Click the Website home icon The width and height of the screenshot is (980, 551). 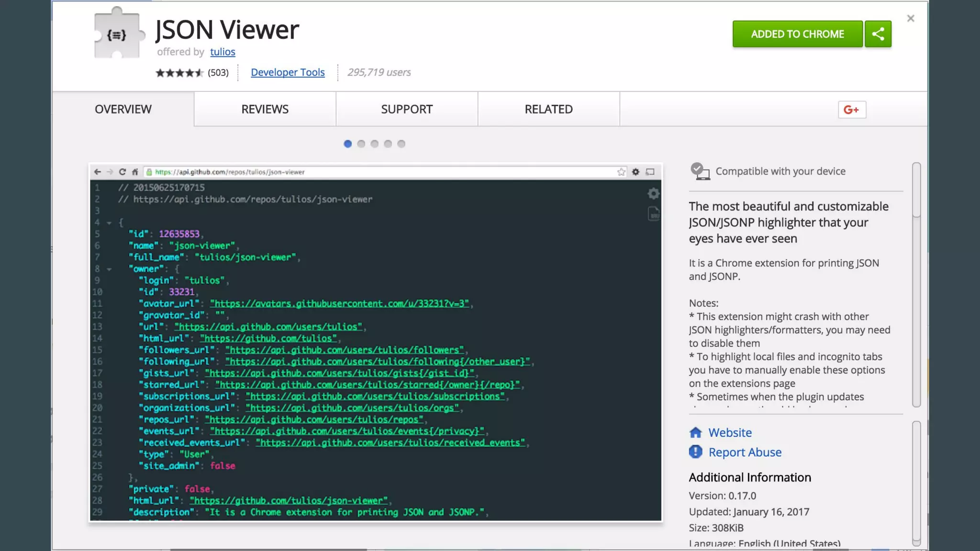(695, 432)
